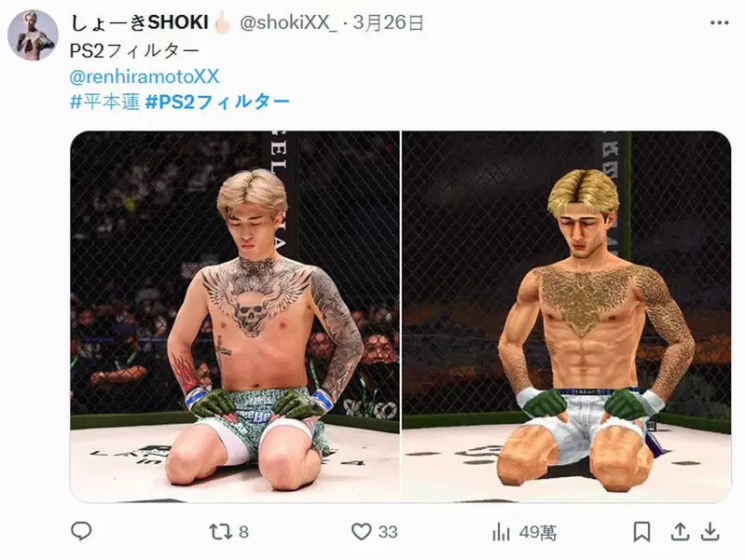The width and height of the screenshot is (745, 560).
Task: Like the tweet with heart icon
Action: (361, 531)
